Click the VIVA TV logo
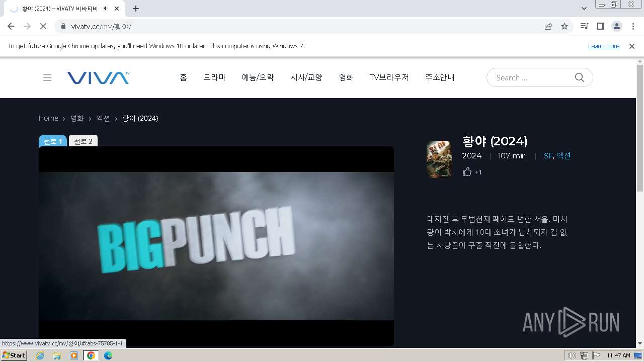Screen dimensions: 644x362 pos(98,77)
